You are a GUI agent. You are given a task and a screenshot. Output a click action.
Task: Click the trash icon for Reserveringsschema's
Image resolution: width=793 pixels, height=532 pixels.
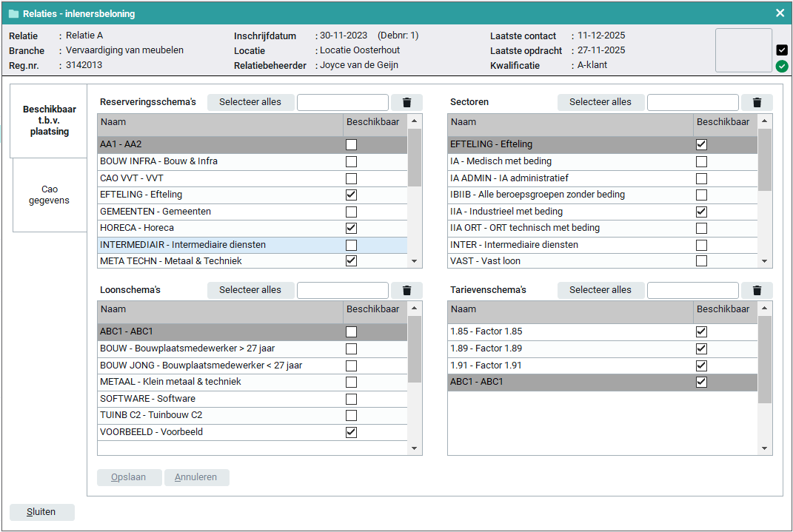tap(406, 102)
